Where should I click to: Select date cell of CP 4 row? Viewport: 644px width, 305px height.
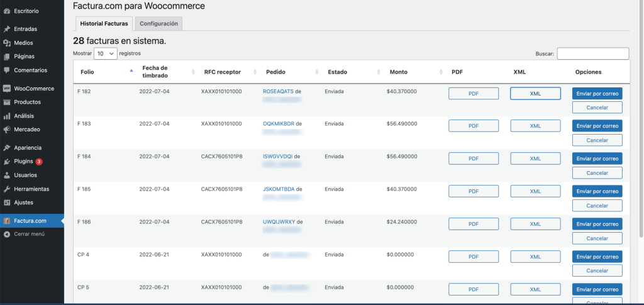(x=154, y=255)
